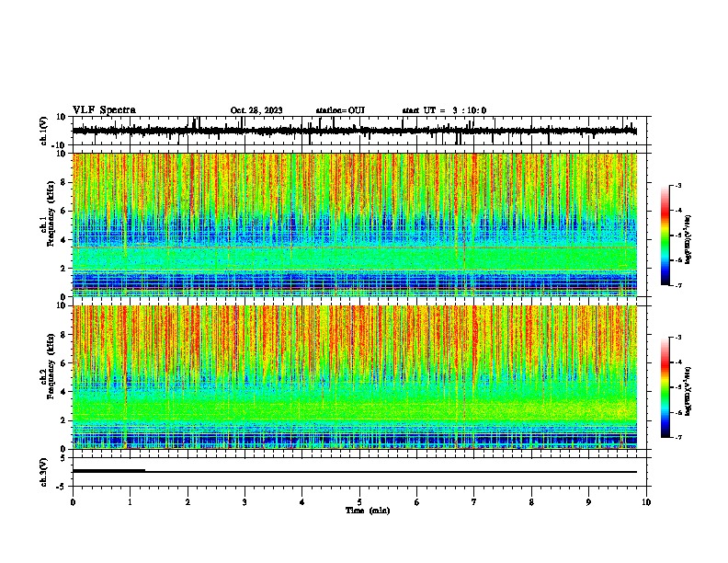Select the date text "Oct. 28, 2023"
The width and height of the screenshot is (728, 563).
point(256,110)
